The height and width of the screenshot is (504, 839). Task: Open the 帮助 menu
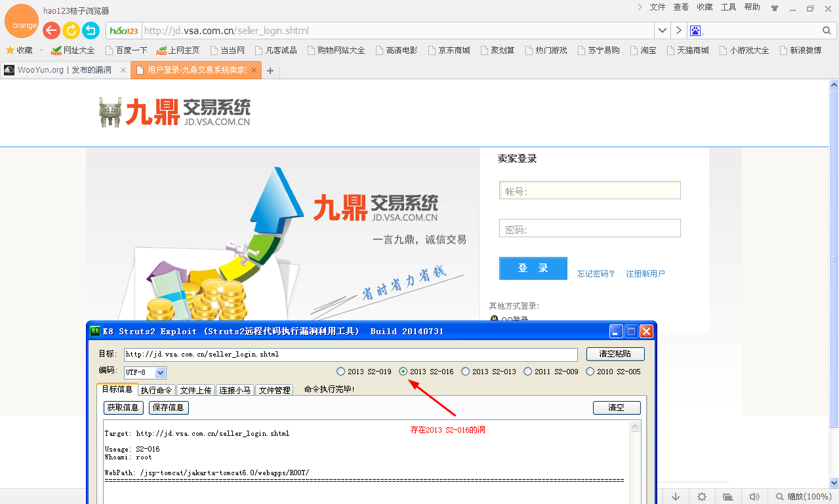[x=752, y=7]
